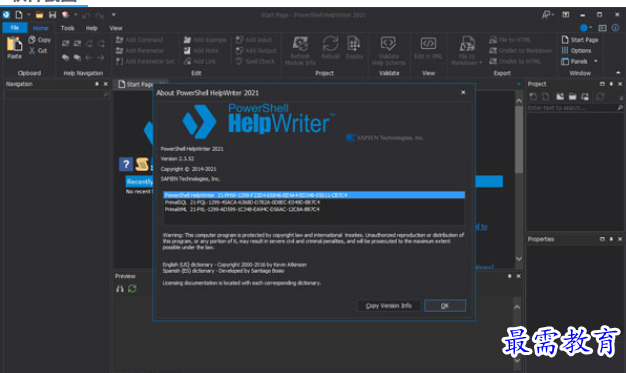Click Add Parameter in the ribbon

click(140, 51)
